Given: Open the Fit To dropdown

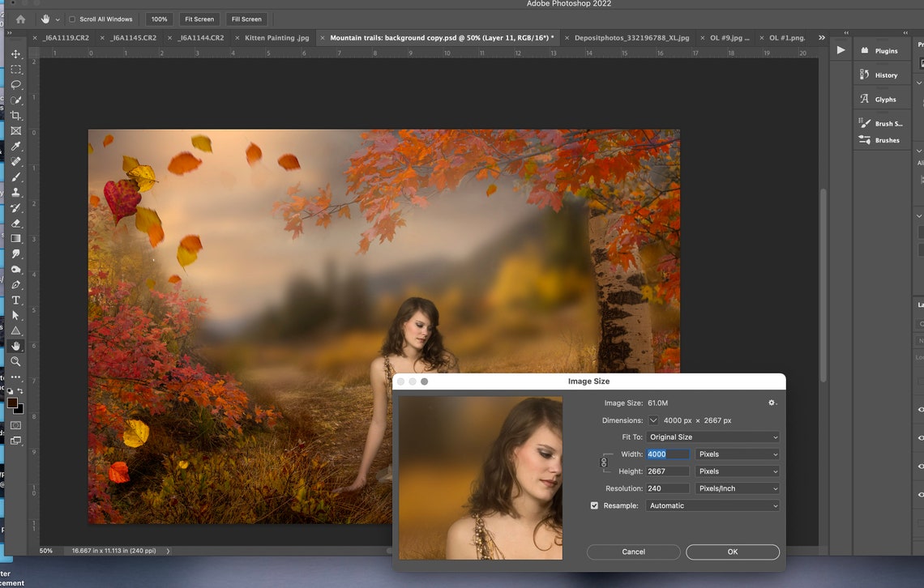Looking at the screenshot, I should 712,437.
